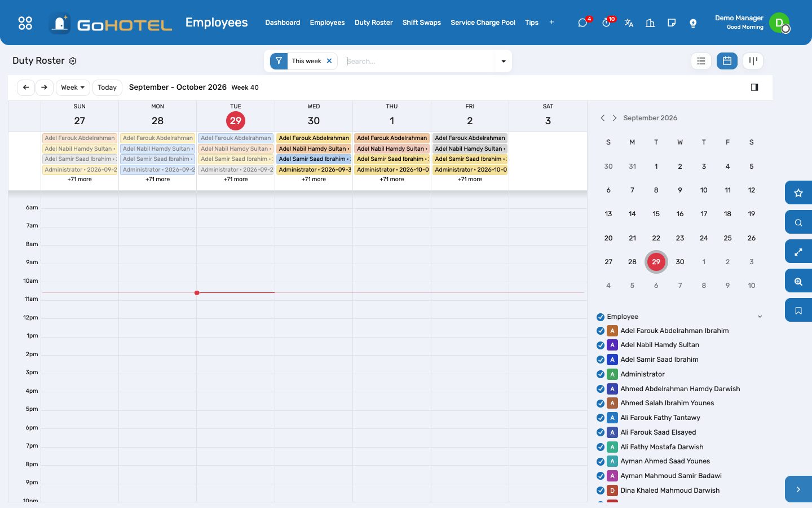This screenshot has height=508, width=812.
Task: Toggle the calendar side panel icon
Action: coord(754,87)
